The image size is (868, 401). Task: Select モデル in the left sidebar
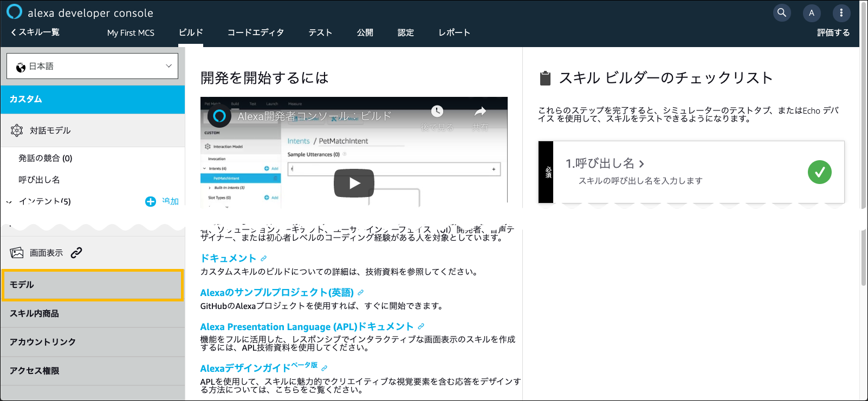[x=93, y=285]
